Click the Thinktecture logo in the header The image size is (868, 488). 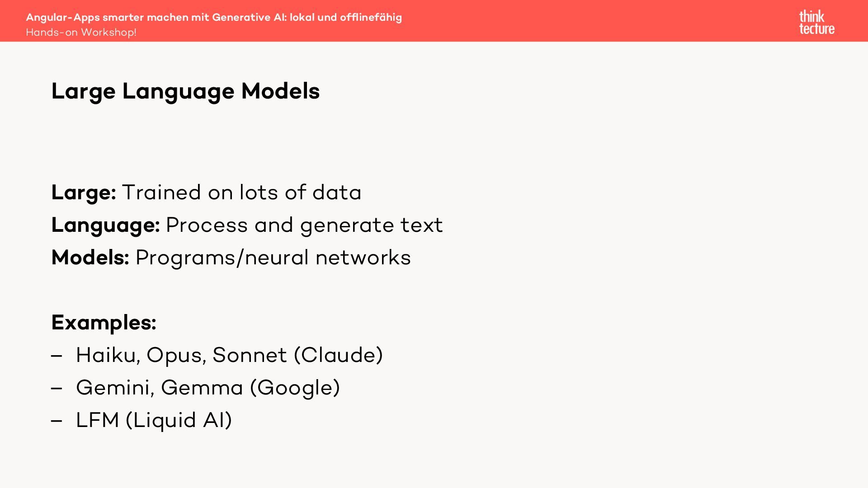(816, 22)
